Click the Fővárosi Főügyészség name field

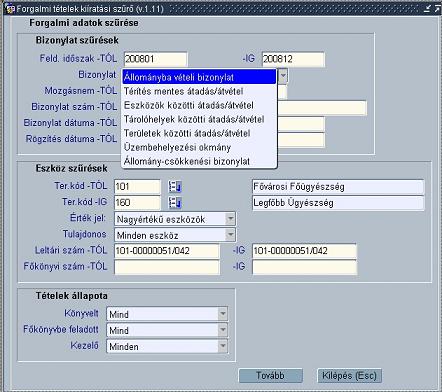pos(338,187)
